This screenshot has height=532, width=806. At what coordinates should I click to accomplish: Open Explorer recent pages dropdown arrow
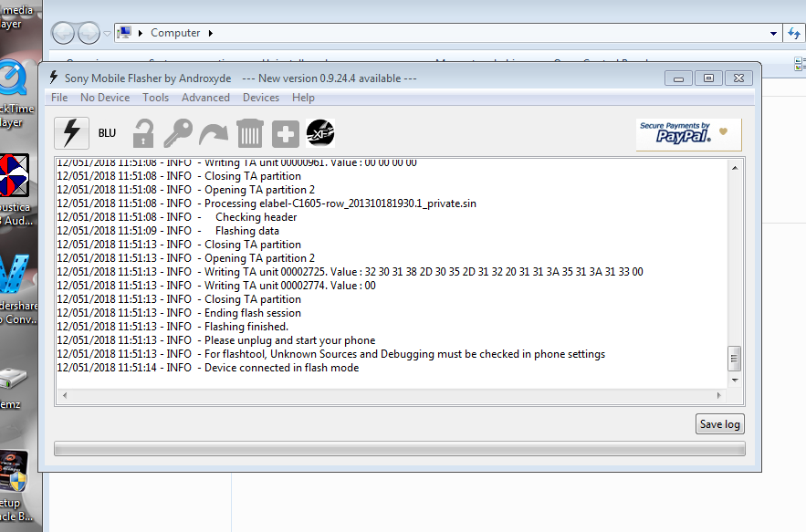(107, 34)
